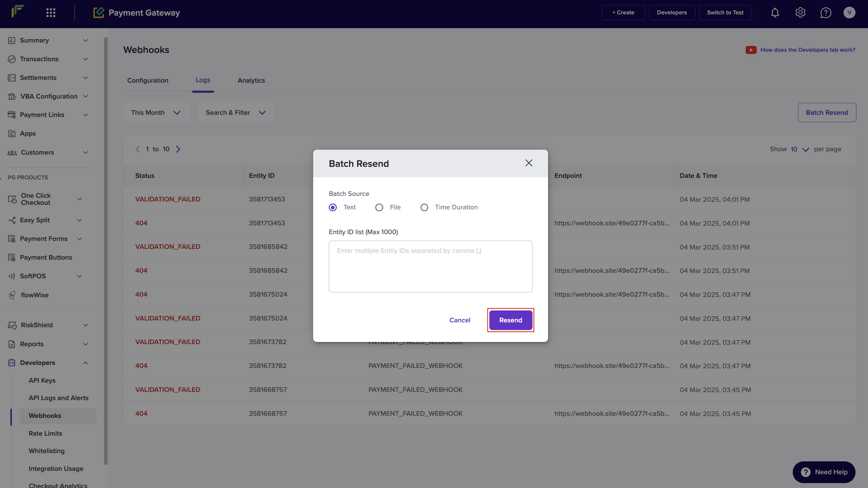Image resolution: width=868 pixels, height=488 pixels.
Task: Open the notifications bell icon
Action: click(775, 13)
